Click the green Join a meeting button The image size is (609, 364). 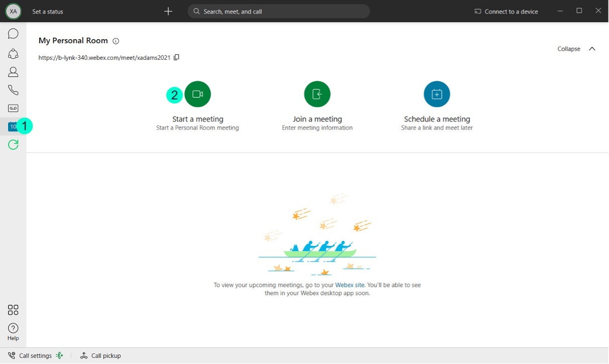(317, 94)
